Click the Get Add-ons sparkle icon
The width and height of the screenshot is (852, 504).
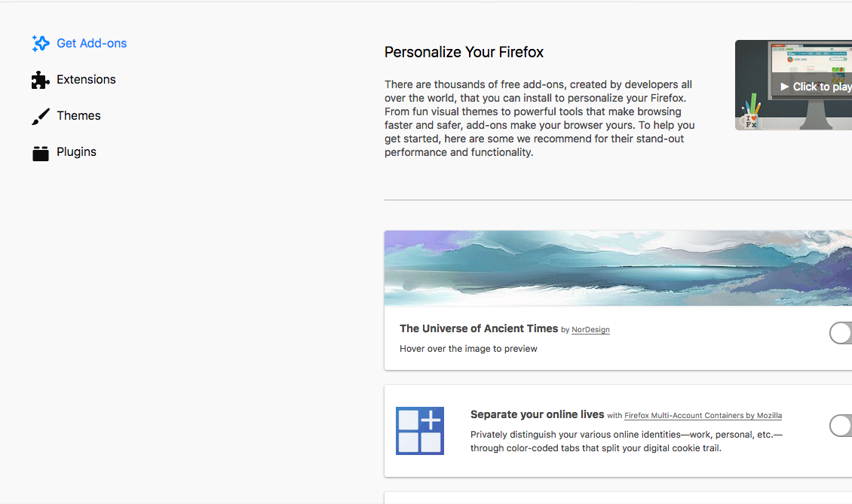[41, 44]
